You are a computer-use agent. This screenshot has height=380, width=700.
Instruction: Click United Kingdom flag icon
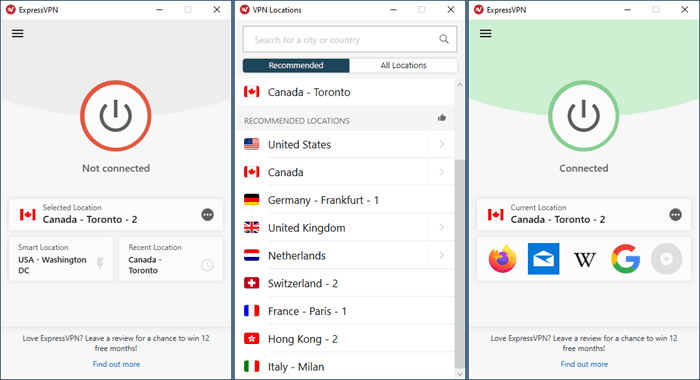(251, 228)
